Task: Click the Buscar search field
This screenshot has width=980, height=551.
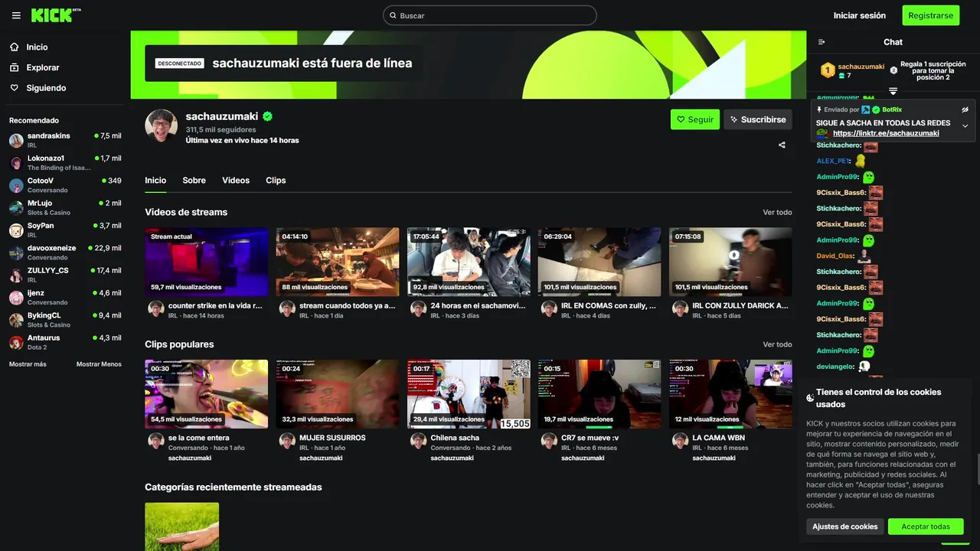Action: [490, 15]
